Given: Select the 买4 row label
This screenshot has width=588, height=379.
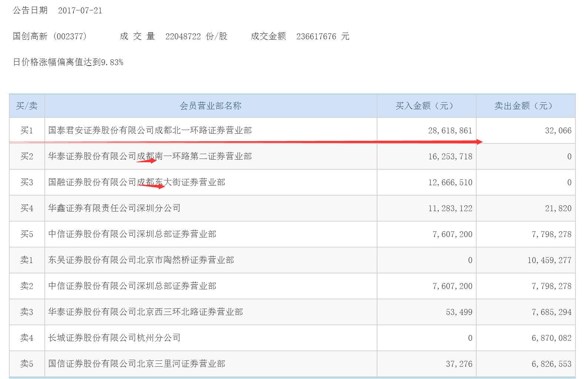Looking at the screenshot, I should (x=27, y=208).
